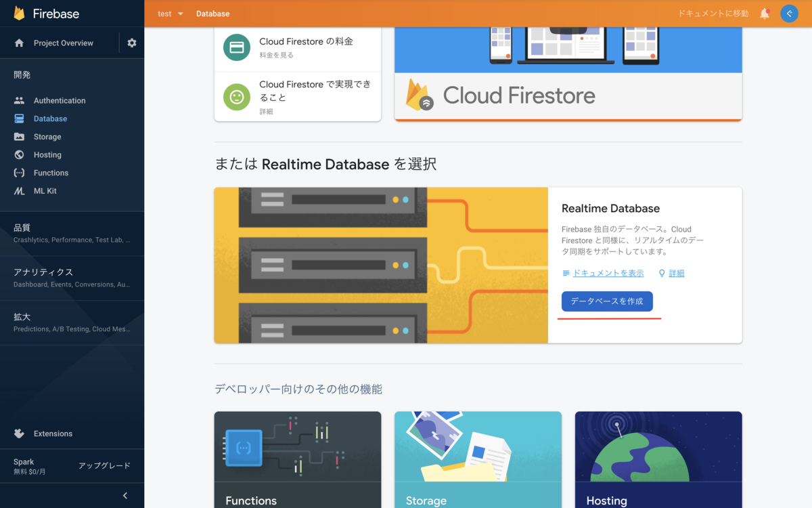Expand the アナリティクス section
The width and height of the screenshot is (812, 508).
coord(72,278)
